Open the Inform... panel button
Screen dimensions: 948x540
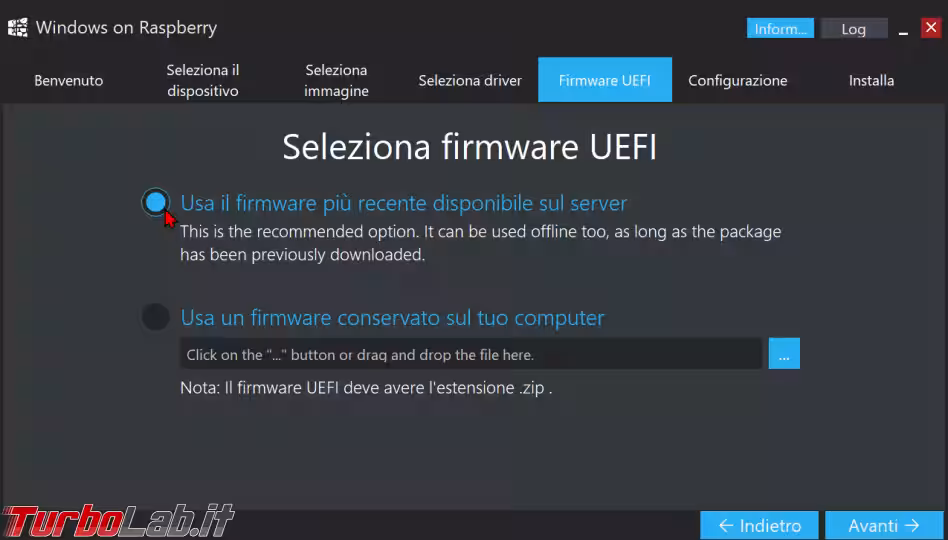tap(780, 29)
